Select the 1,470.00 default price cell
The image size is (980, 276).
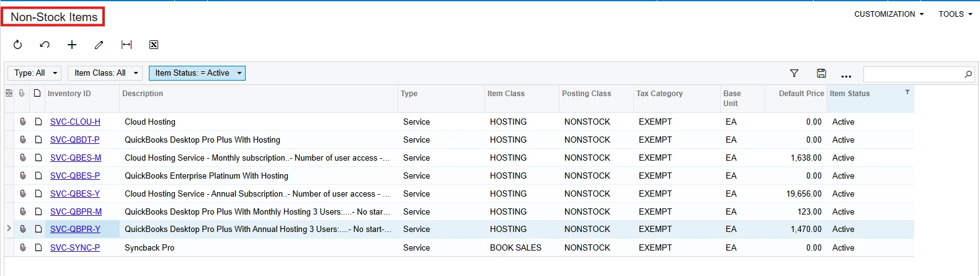796,229
